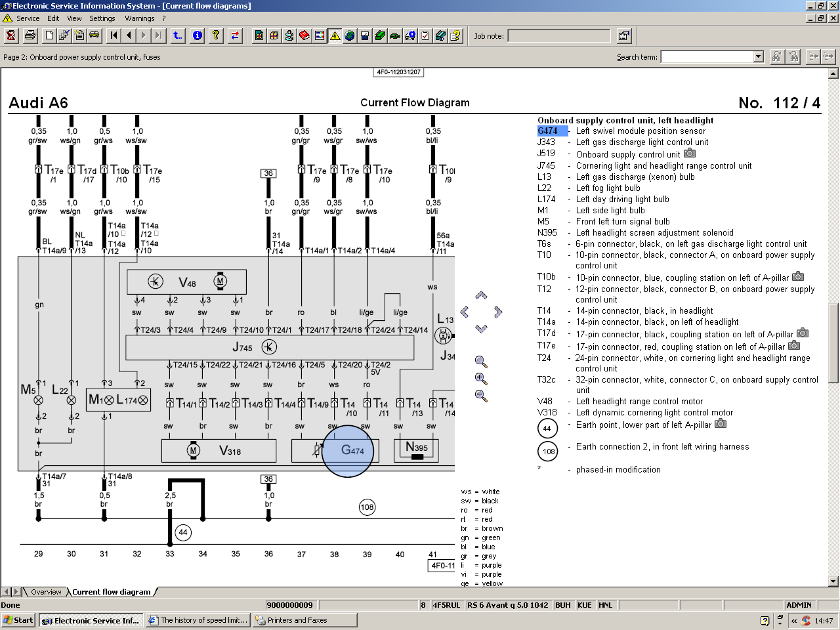The width and height of the screenshot is (840, 630).
Task: Click the G474 component link in the legend
Action: click(547, 131)
